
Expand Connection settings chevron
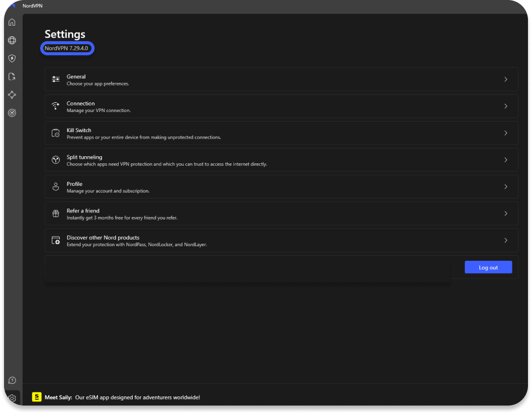pos(505,106)
